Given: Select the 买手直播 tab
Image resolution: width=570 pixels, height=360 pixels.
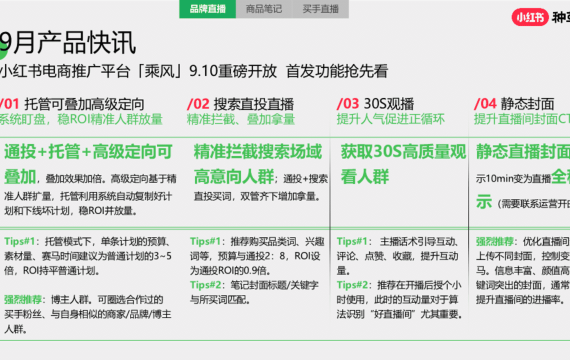Looking at the screenshot, I should coord(321,9).
